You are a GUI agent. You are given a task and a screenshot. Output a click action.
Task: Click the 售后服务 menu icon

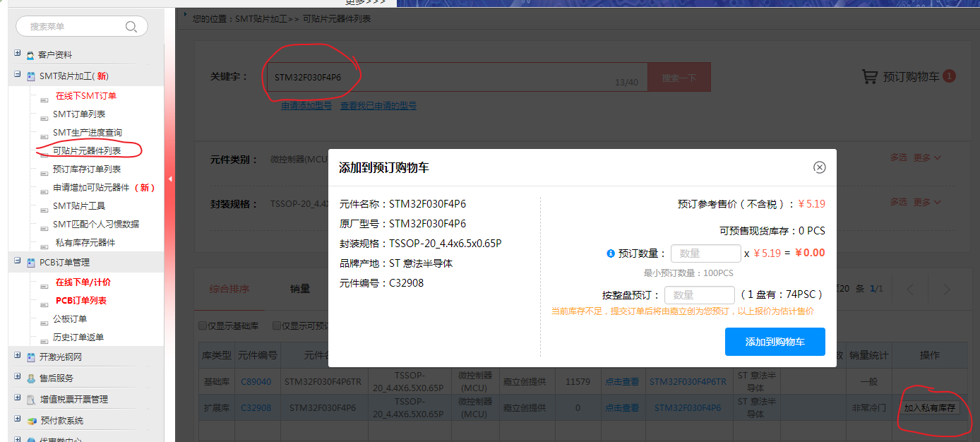coord(30,378)
